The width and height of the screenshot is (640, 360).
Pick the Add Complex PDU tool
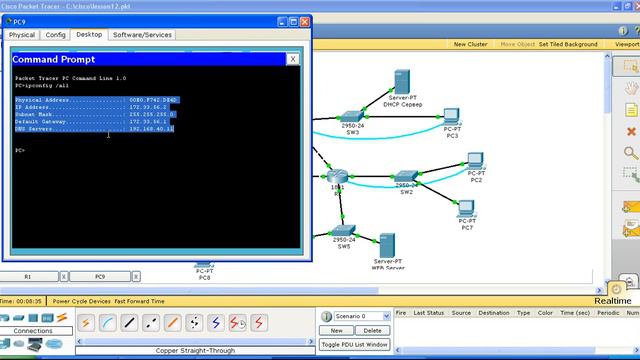click(631, 229)
